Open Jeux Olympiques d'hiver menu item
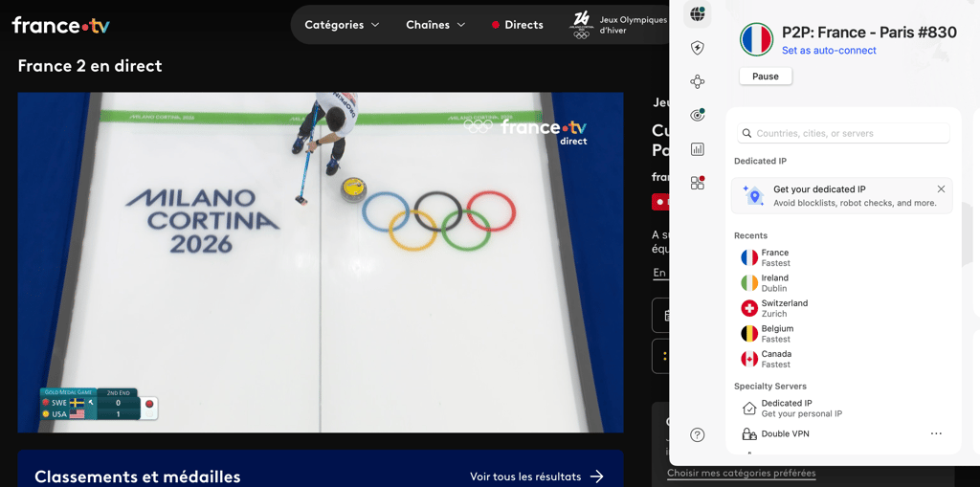Viewport: 980px width, 487px height. 619,25
